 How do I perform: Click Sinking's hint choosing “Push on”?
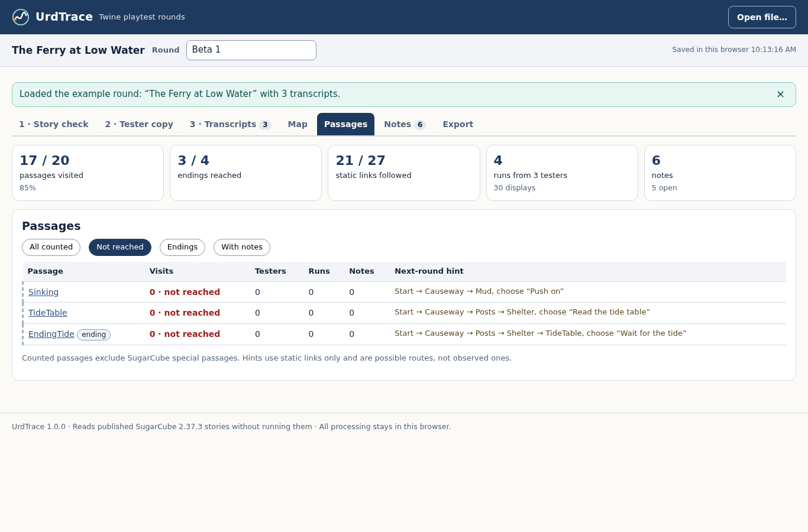(x=479, y=291)
